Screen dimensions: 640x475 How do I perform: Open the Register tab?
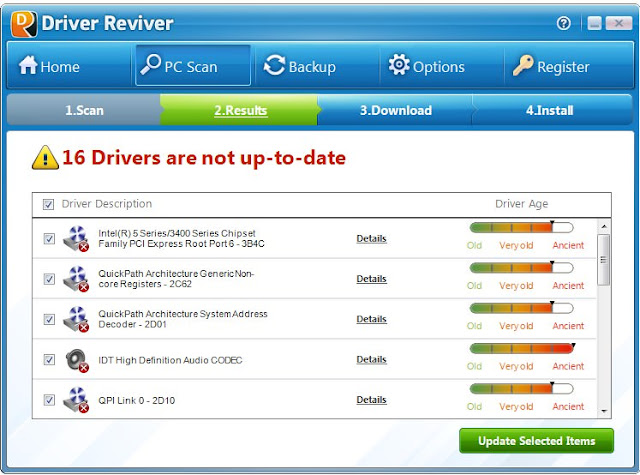(x=568, y=65)
